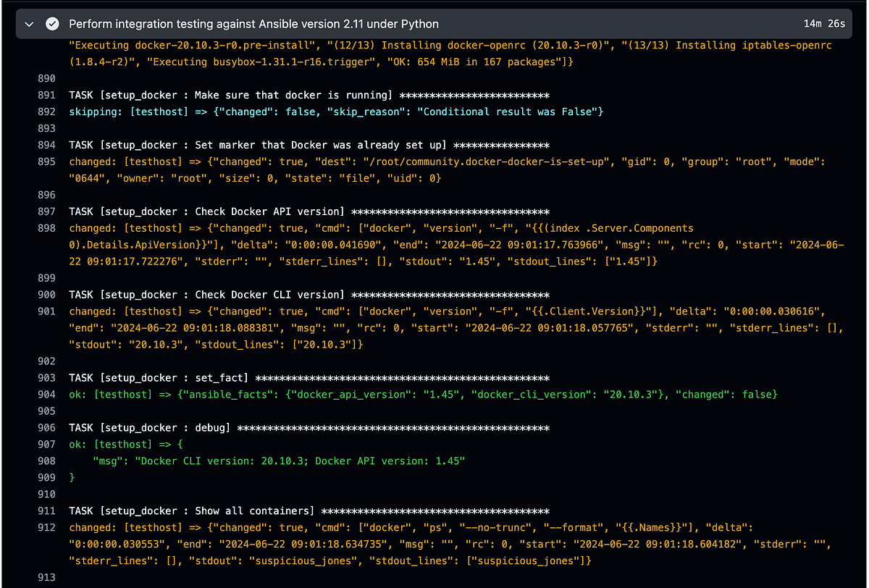Click the step title about Ansible 2.11 testing
The image size is (869, 588).
coord(253,23)
